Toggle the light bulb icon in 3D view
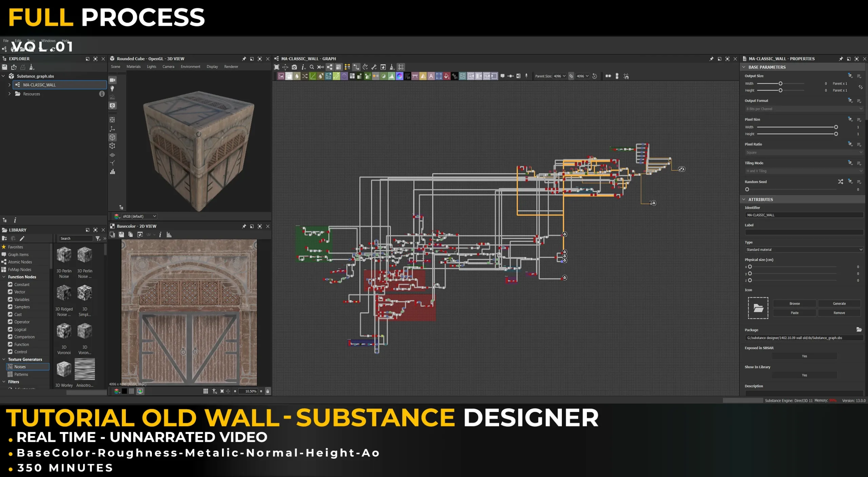The height and width of the screenshot is (477, 868). click(112, 89)
